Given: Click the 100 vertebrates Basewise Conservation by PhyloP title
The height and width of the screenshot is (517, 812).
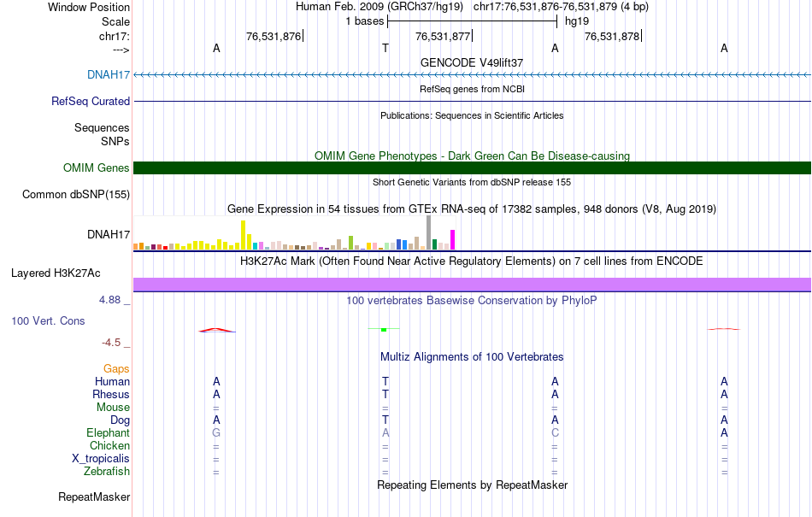Looking at the screenshot, I should click(471, 300).
